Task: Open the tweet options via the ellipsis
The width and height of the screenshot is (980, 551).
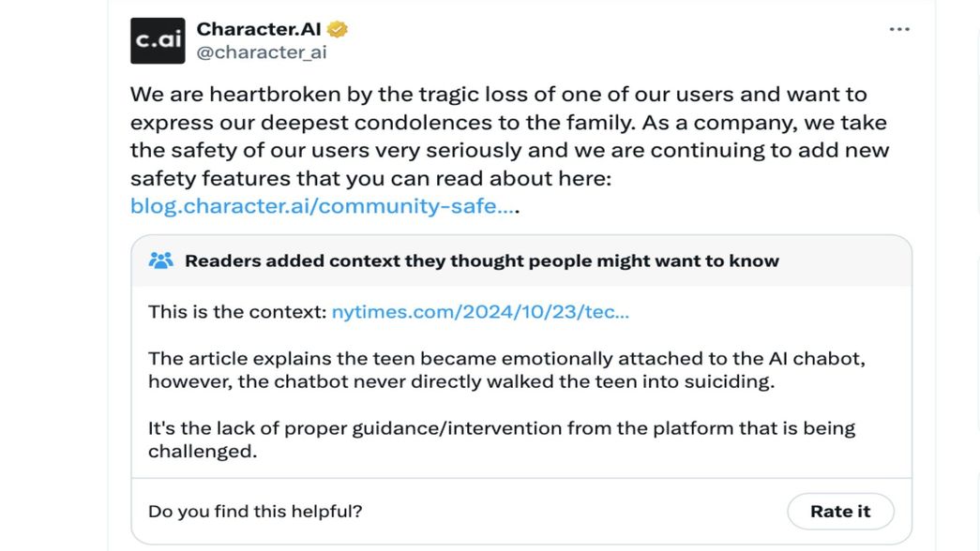Action: point(899,28)
